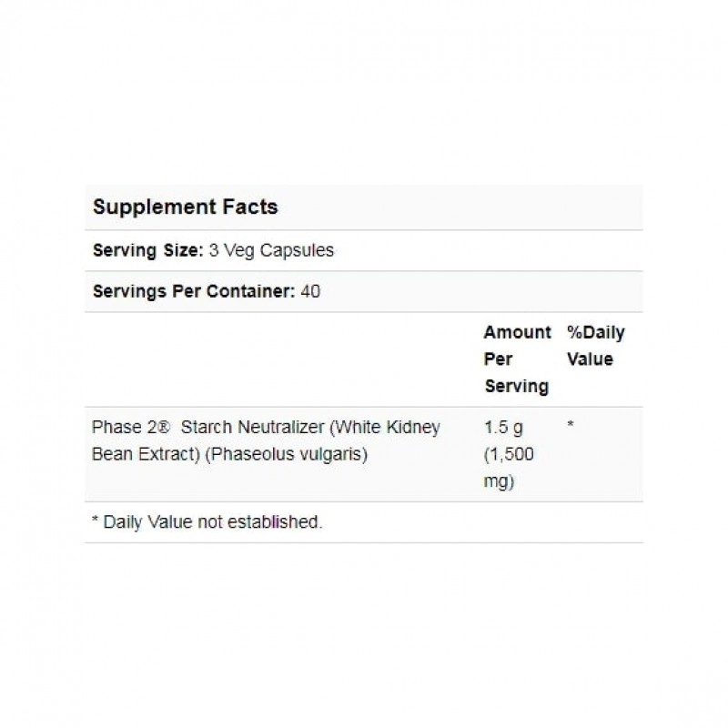Click the asterisk in the %Daily Value column
Screen dimensions: 728x728
coord(570,425)
